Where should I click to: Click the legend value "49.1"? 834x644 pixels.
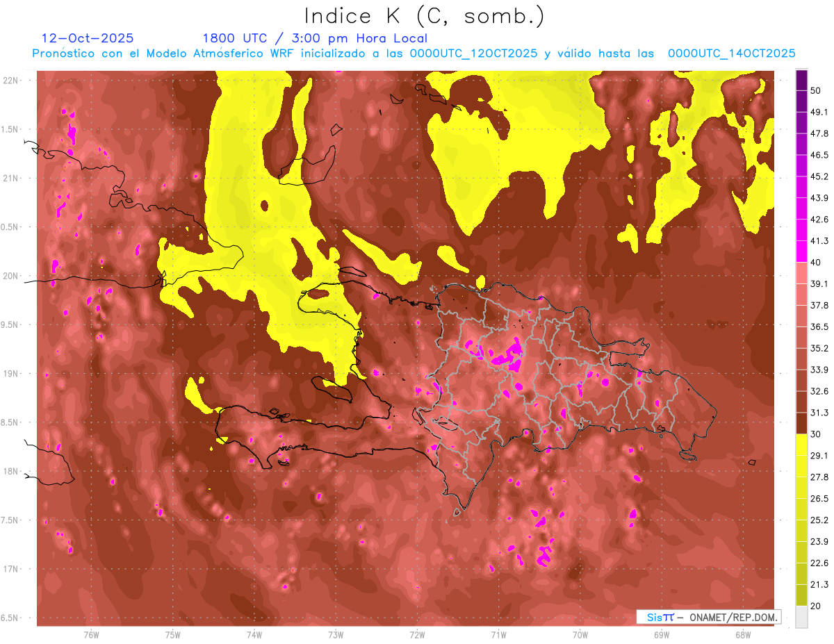[x=820, y=112]
